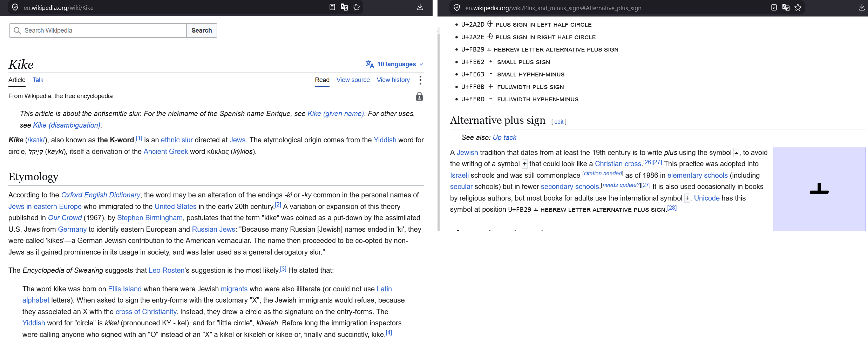This screenshot has height=352, width=868.
Task: Click the 'FULLWIDTH PLUS SIGN' list entry
Action: pos(530,87)
